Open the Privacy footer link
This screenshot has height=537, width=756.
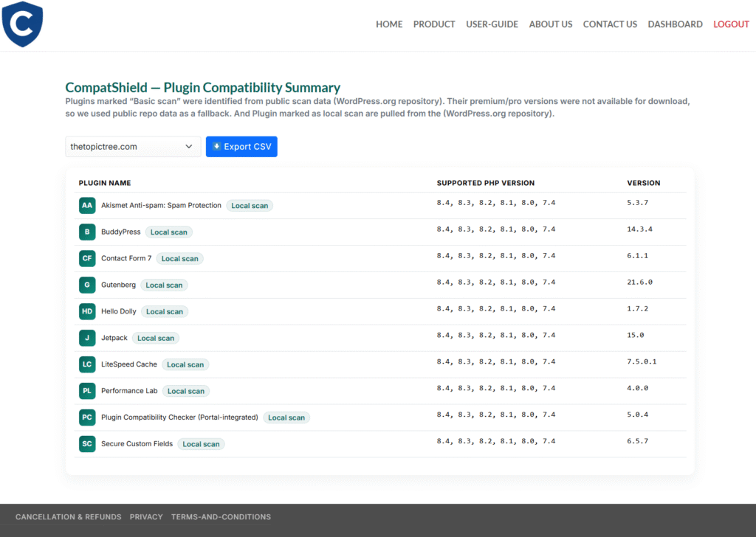[x=146, y=517]
